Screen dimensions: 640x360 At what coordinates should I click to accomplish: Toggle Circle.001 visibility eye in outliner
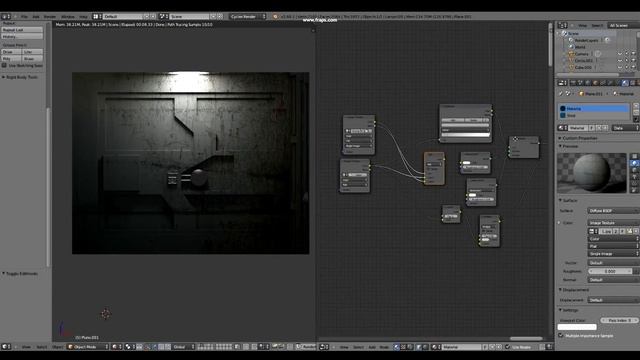(620, 60)
